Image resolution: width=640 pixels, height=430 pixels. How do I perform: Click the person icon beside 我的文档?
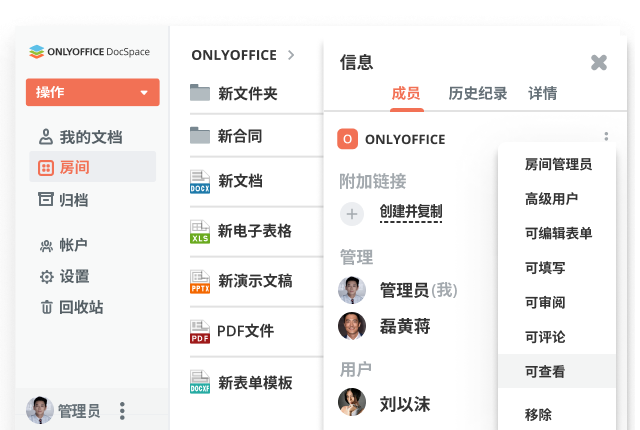46,137
